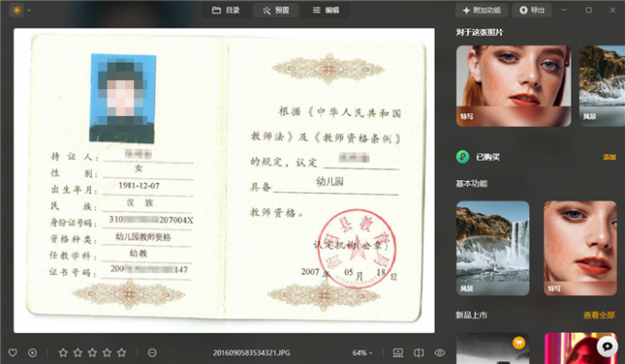This screenshot has height=364, width=625.
Task: Click the 对于这张图片 heading
Action: [x=480, y=32]
